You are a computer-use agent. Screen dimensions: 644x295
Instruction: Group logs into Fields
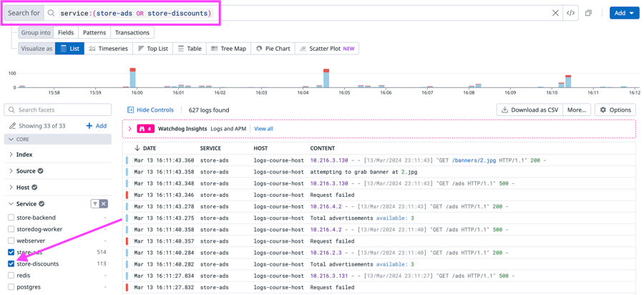[x=66, y=32]
